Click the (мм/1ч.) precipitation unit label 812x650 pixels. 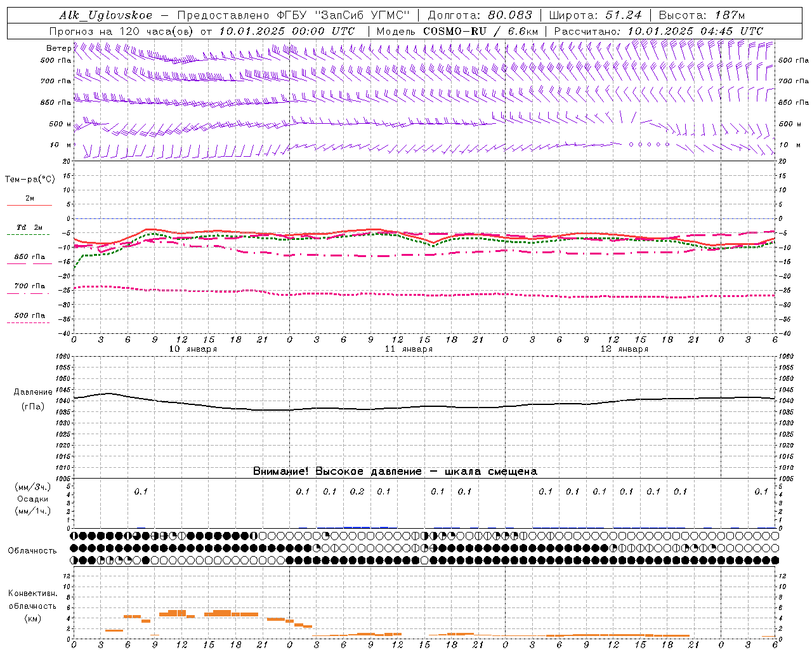[x=32, y=511]
